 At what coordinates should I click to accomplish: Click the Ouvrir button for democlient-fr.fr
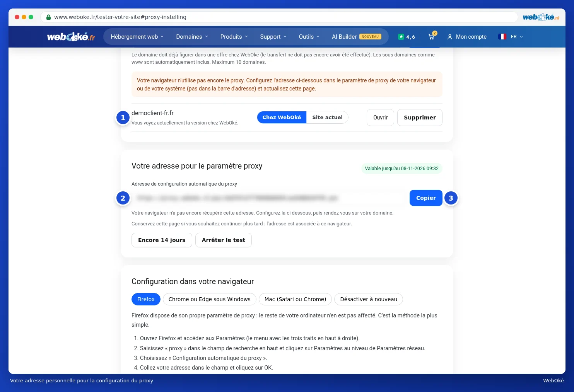[x=380, y=118]
